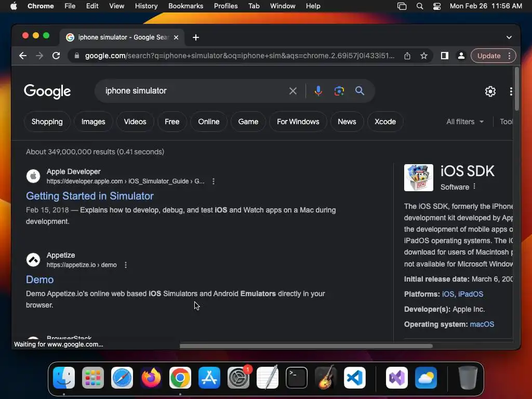532x399 pixels.
Task: Open Chrome side panel
Action: pos(445,56)
